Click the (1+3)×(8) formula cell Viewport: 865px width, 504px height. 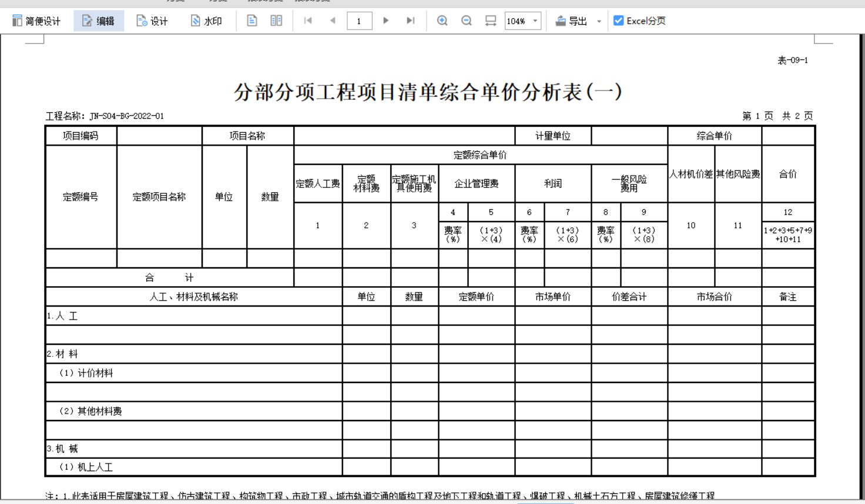(644, 234)
